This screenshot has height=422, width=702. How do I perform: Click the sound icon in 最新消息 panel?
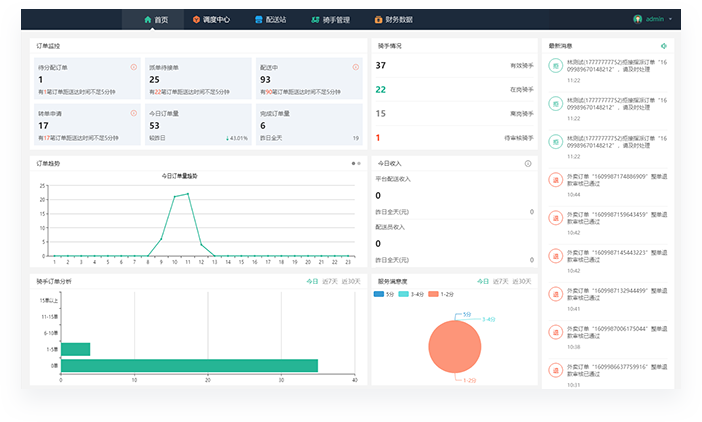pyautogui.click(x=663, y=46)
